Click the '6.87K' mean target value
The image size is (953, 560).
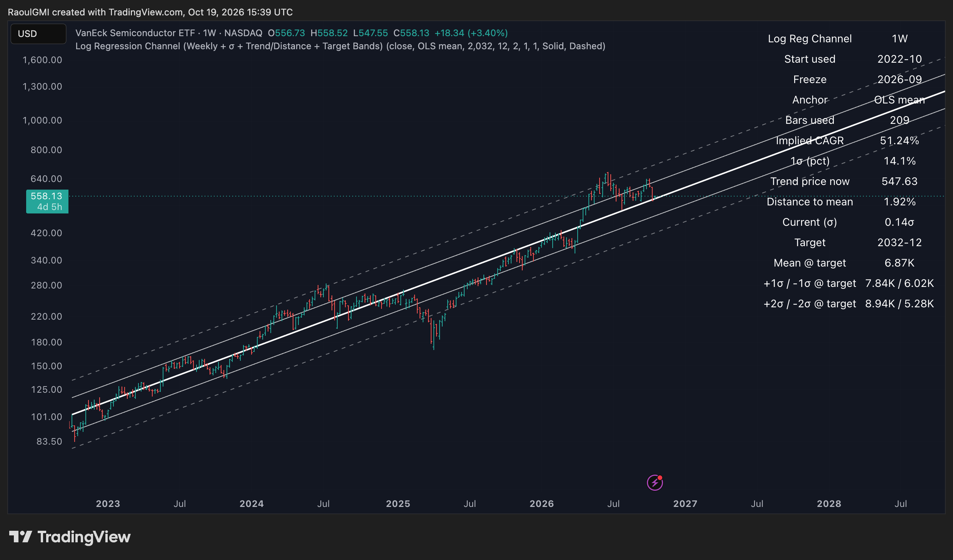900,263
